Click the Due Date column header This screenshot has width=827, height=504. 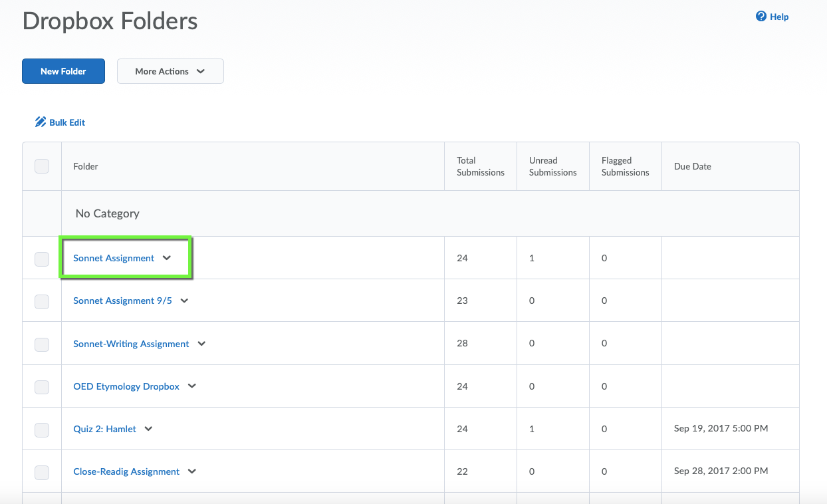(693, 166)
